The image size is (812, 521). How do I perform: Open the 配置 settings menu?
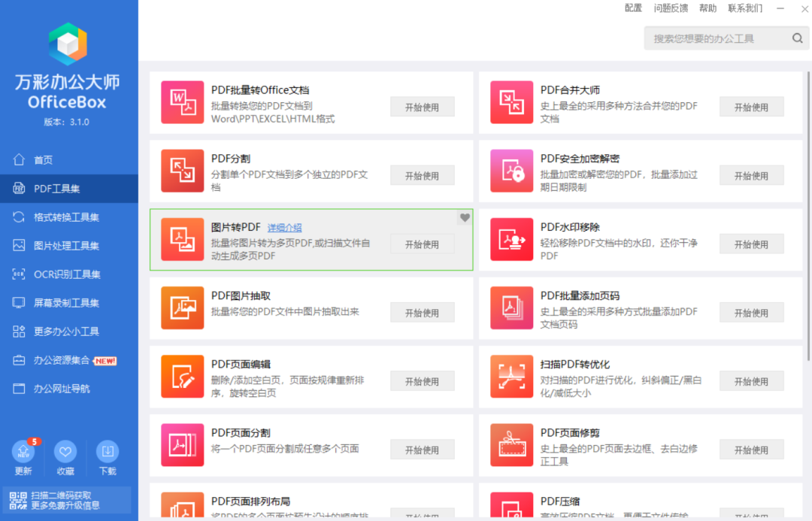click(633, 8)
